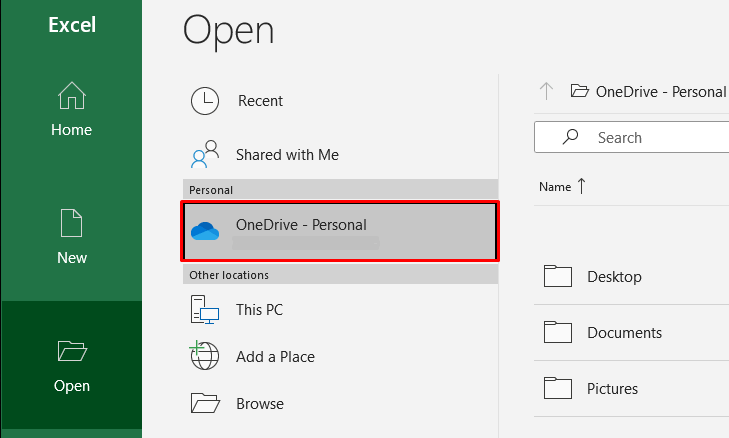Screen dimensions: 729x438
Task: Click the Shared with Me people icon
Action: point(205,154)
